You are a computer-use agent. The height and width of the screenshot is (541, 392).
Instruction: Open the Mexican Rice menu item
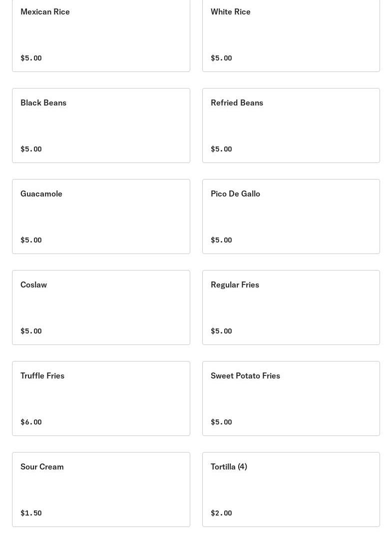pyautogui.click(x=101, y=34)
